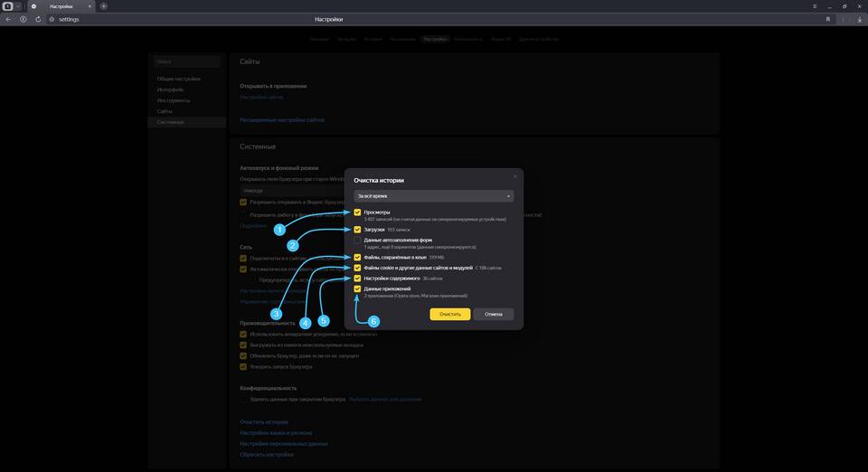Screen dimensions: 868x472
Task: Select Инструменты in settings sidebar
Action: (174, 100)
